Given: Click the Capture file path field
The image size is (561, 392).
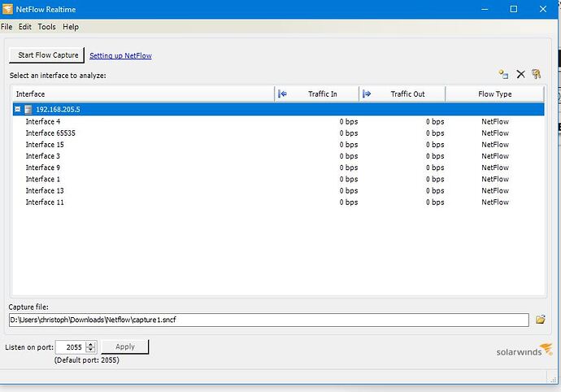Looking at the screenshot, I should coord(268,320).
